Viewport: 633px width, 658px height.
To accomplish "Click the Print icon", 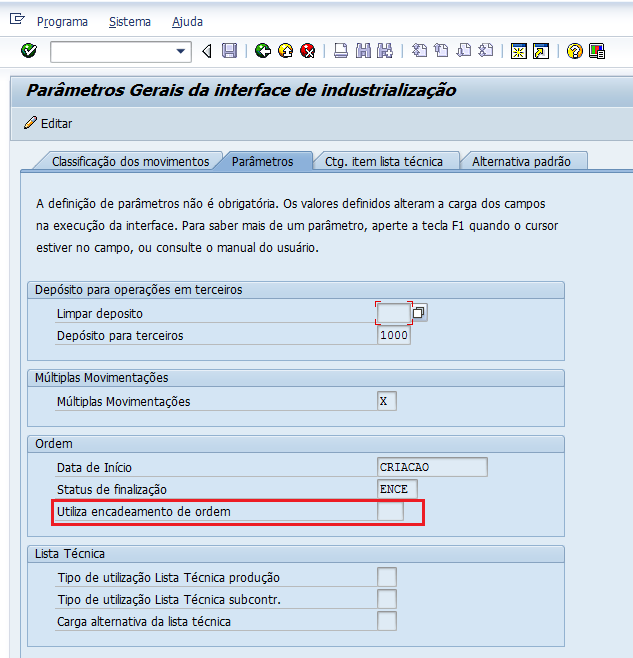I will tap(340, 51).
